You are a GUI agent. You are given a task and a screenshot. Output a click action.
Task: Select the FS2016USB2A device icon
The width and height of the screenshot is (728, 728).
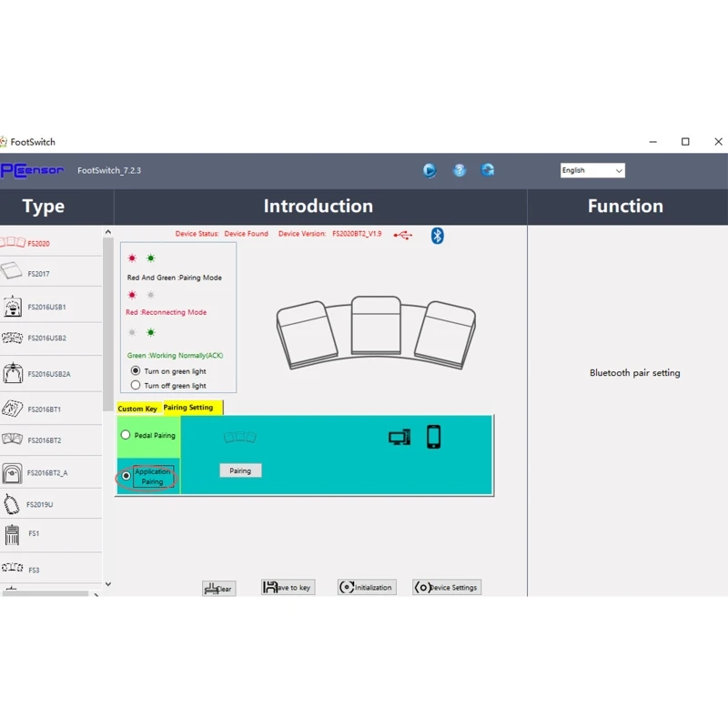pyautogui.click(x=13, y=373)
